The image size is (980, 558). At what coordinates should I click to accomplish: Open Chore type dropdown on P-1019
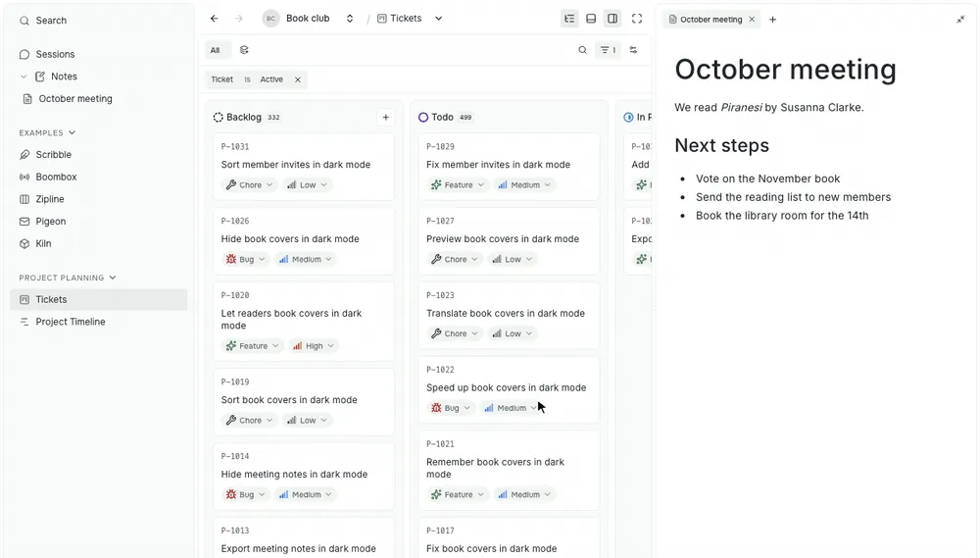point(249,421)
